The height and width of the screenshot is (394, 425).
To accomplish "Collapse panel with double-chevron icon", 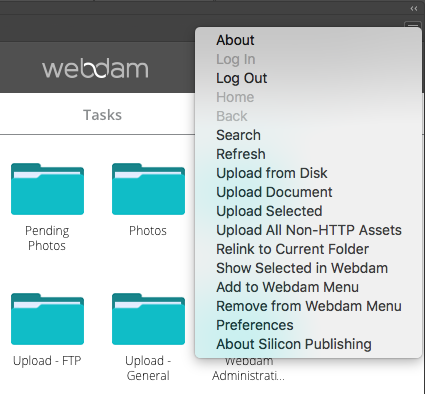I will pos(414,9).
